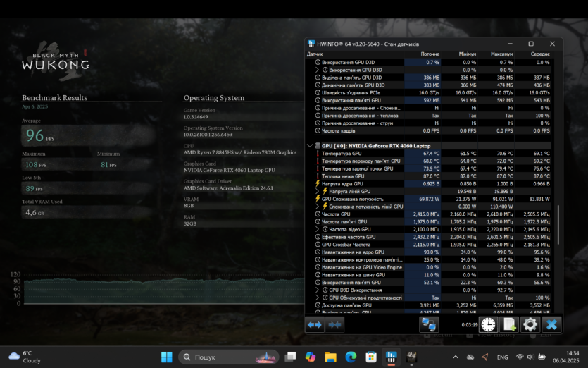Open Task View from the taskbar
This screenshot has width=588, height=368.
coord(290,357)
